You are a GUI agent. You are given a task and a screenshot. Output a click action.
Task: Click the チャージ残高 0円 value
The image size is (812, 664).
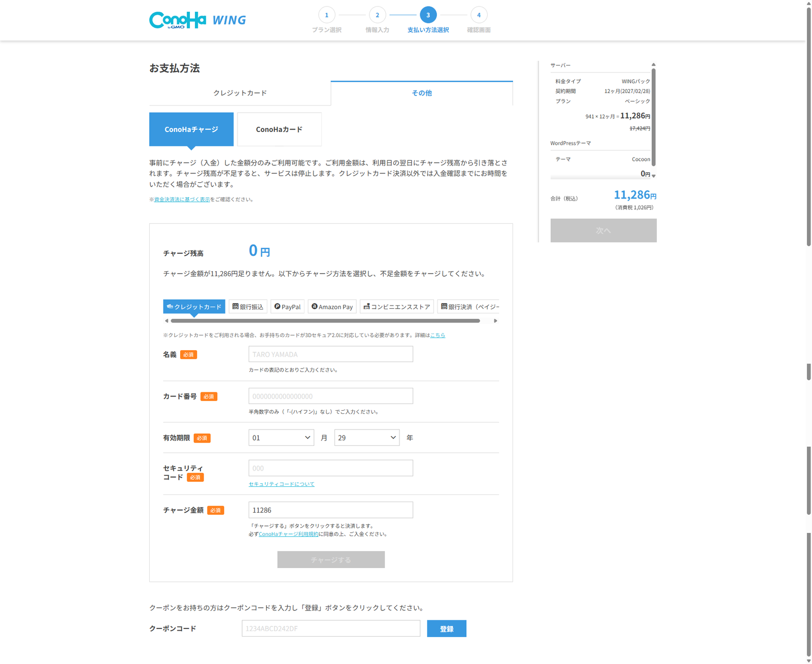click(259, 251)
